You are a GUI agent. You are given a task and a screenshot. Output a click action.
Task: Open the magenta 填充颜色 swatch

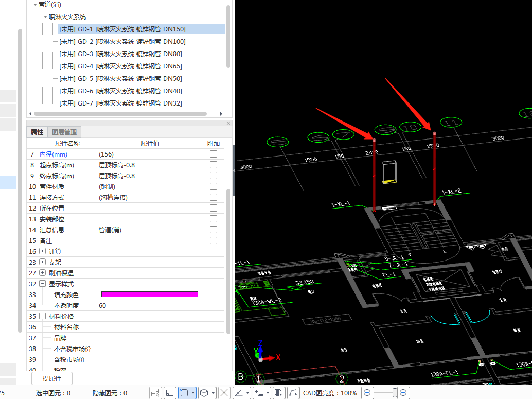pyautogui.click(x=150, y=294)
